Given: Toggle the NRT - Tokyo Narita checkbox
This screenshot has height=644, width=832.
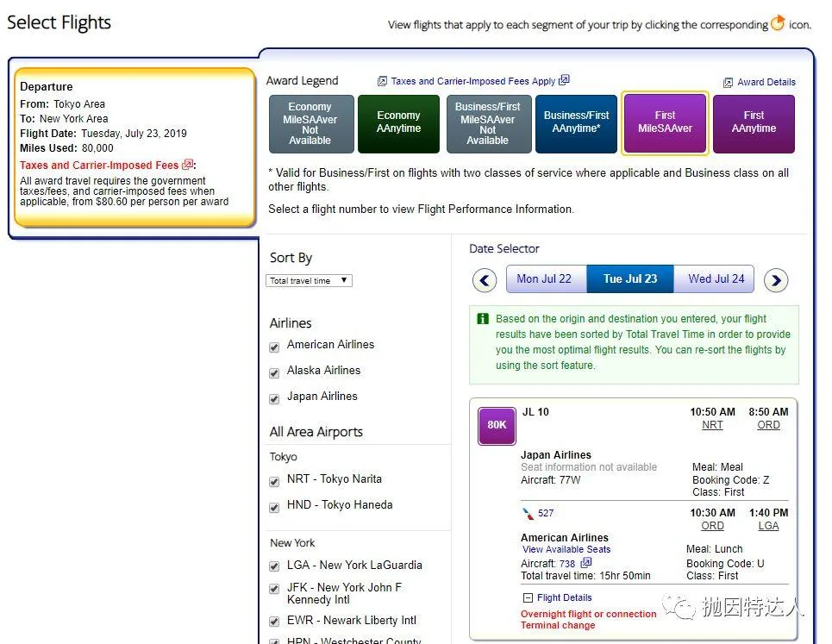Looking at the screenshot, I should point(274,482).
